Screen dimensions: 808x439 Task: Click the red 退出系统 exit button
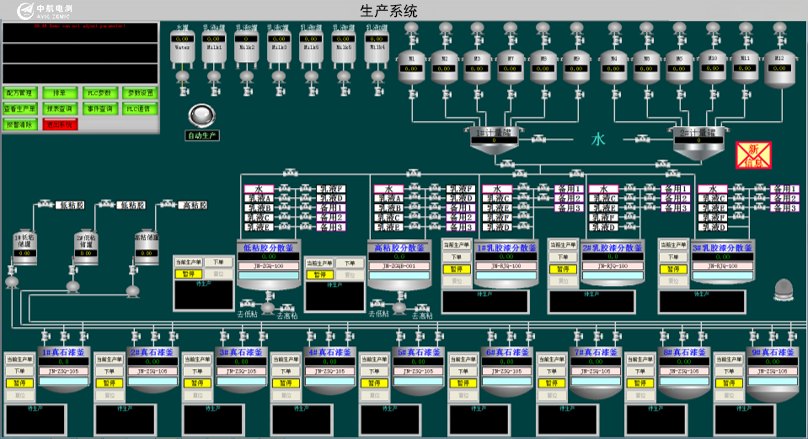pyautogui.click(x=60, y=125)
